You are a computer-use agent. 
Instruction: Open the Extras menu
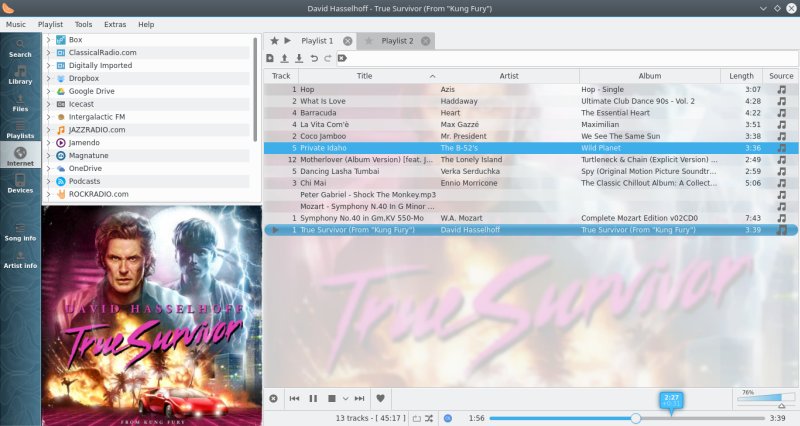tap(115, 24)
